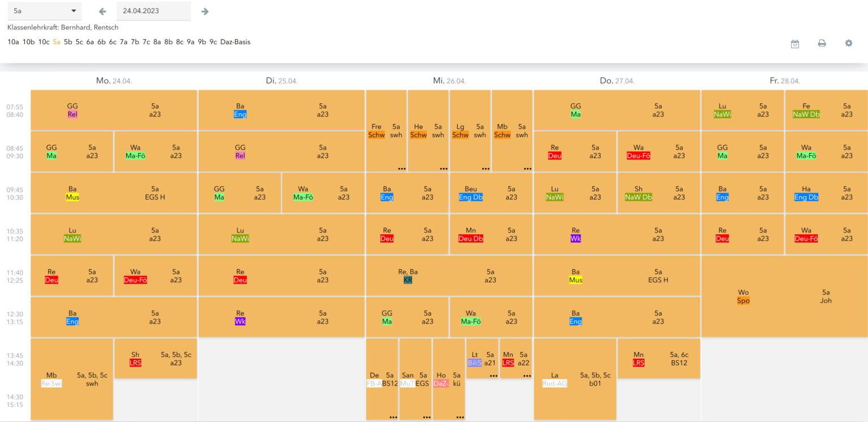The width and height of the screenshot is (868, 422).
Task: Go to previous week with left arrow
Action: 102,11
